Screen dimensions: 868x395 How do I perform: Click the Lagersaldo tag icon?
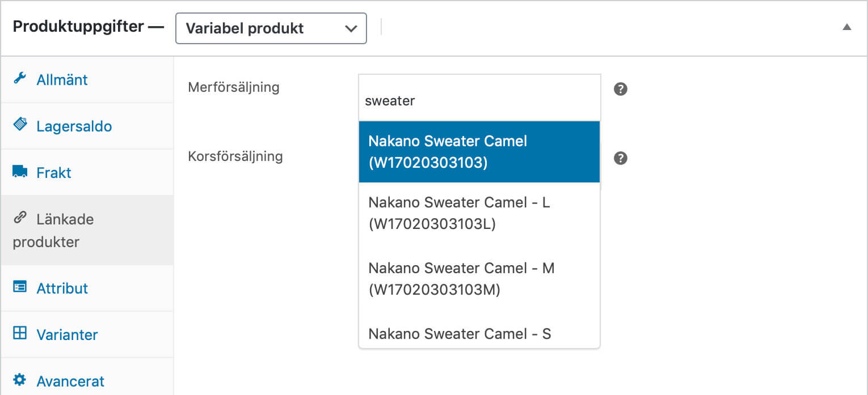[20, 125]
